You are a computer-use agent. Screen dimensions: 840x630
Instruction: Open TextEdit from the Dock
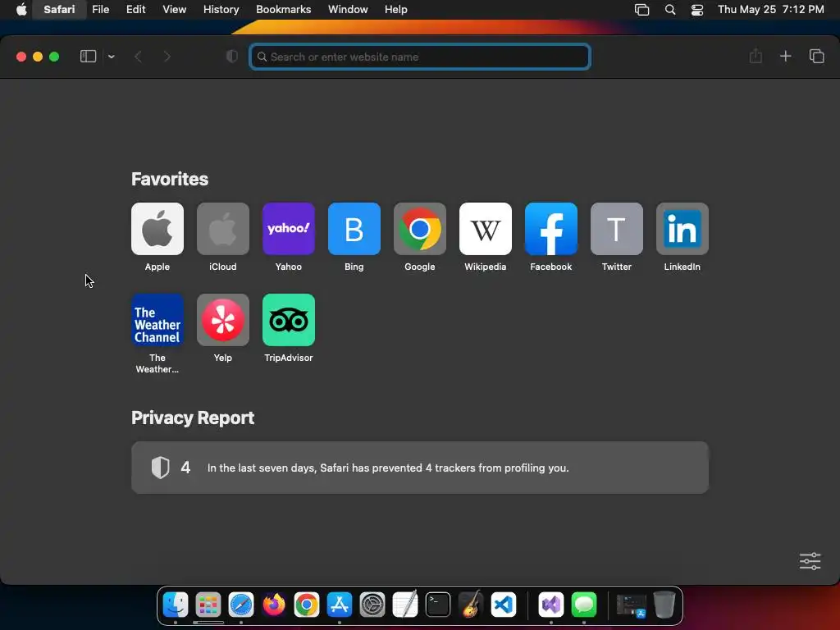tap(405, 605)
